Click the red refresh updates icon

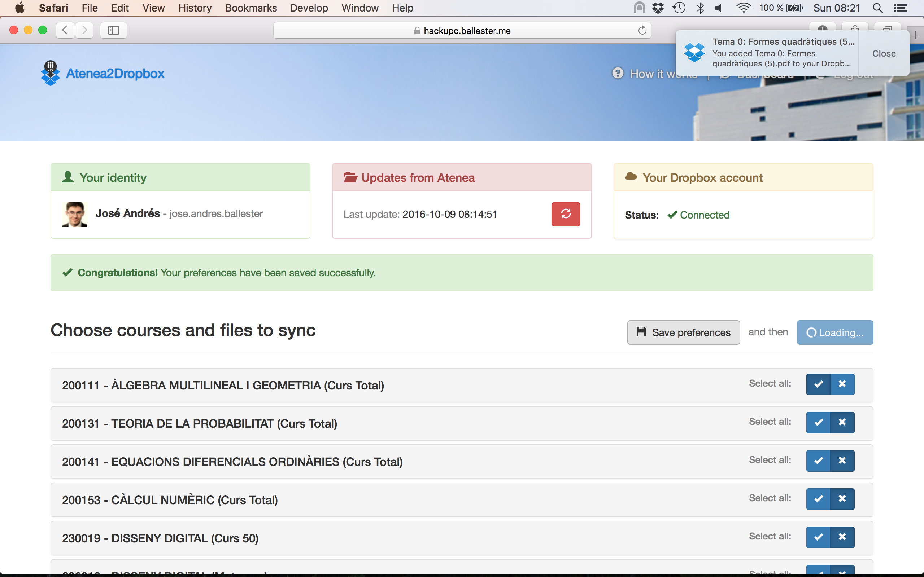[566, 214]
